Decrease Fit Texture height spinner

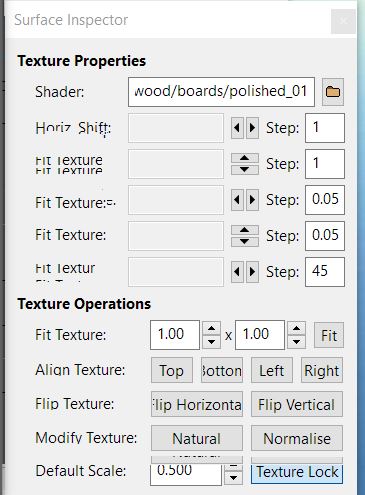click(297, 342)
